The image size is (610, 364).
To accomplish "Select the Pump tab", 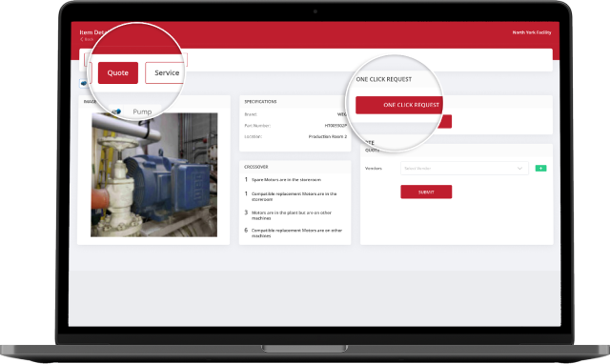I will coord(142,111).
